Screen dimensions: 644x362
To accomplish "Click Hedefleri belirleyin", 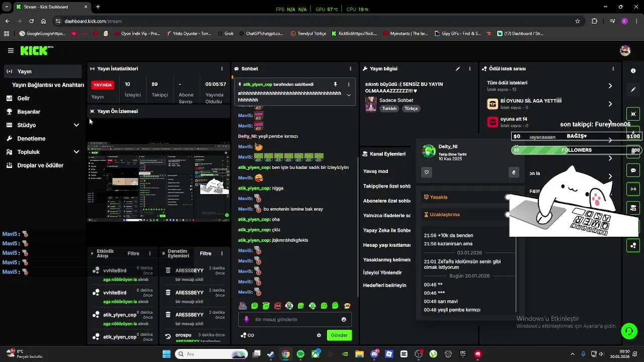I will pos(385,286).
